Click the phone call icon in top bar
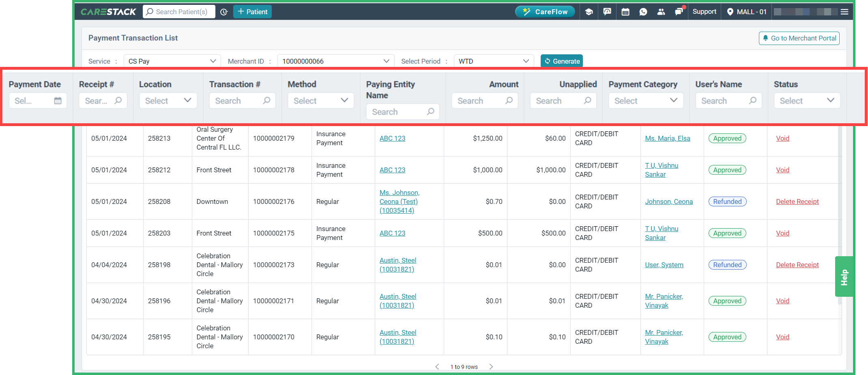This screenshot has height=375, width=868. [x=643, y=11]
